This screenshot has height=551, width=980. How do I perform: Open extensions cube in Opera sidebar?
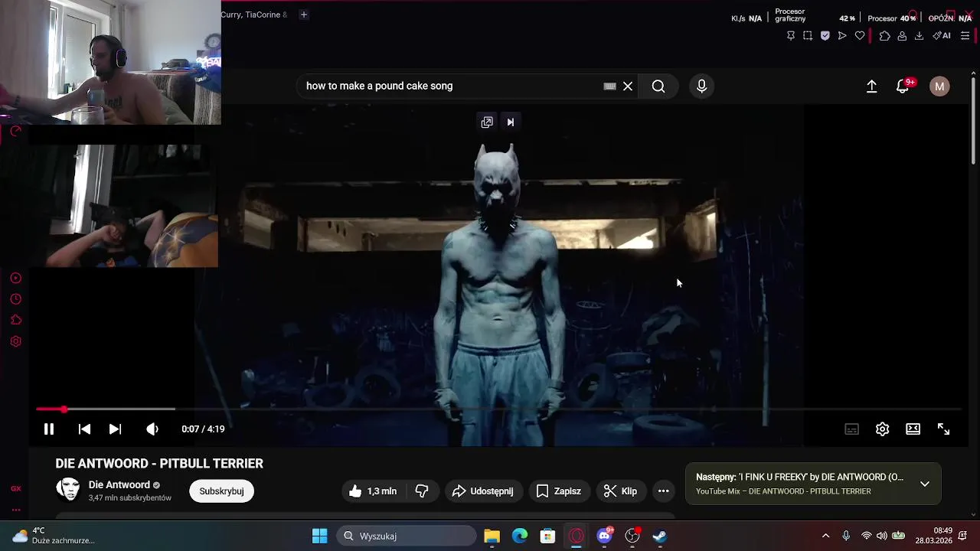coord(15,320)
